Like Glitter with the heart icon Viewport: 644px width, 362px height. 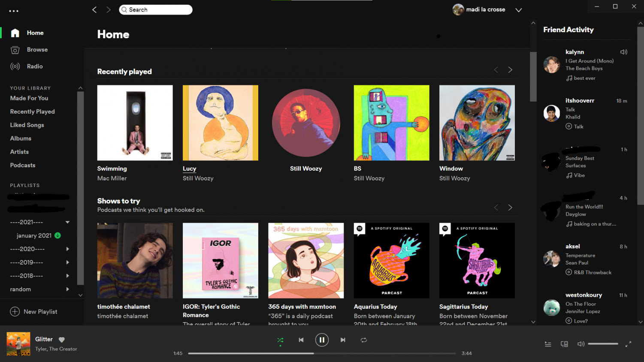(62, 340)
